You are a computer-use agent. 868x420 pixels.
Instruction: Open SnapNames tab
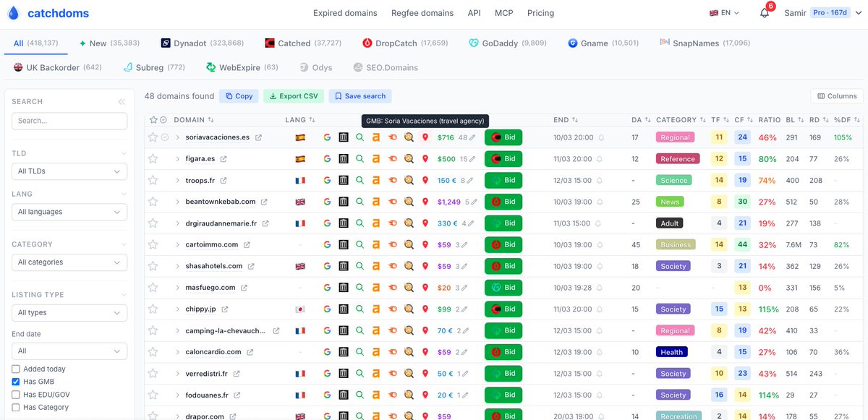coord(705,43)
